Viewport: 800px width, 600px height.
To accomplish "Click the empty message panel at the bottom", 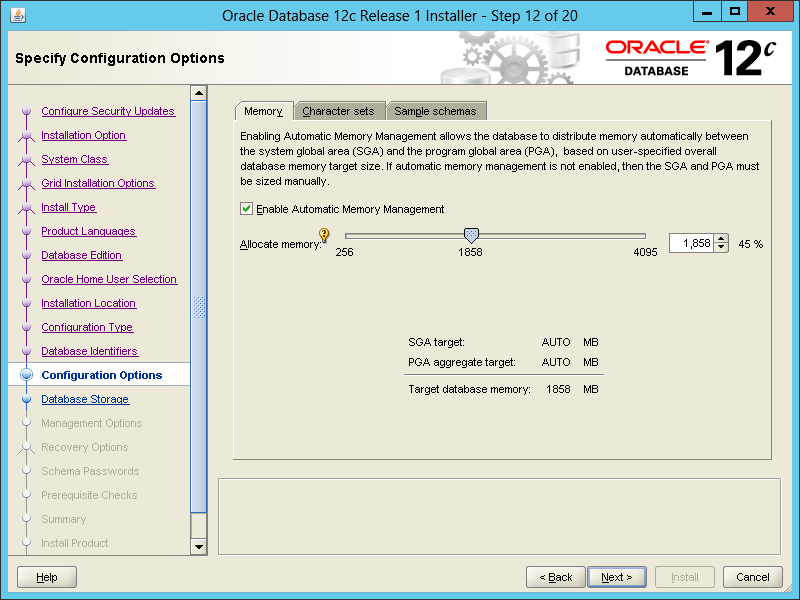I will pos(499,516).
